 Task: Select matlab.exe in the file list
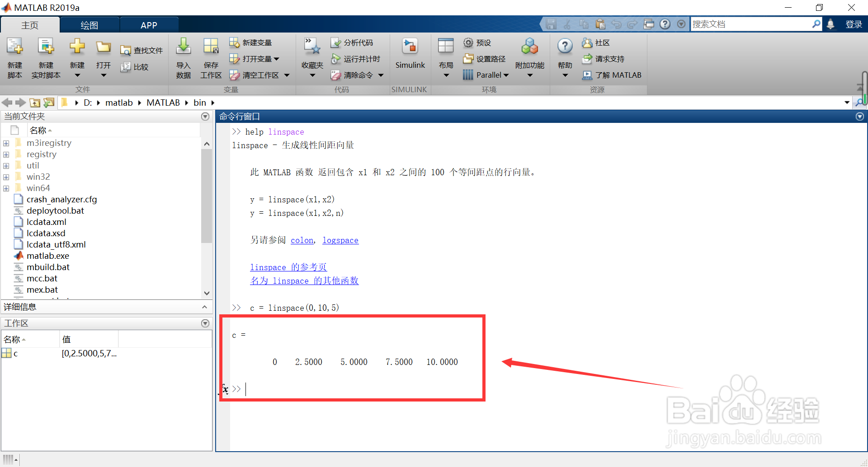coord(48,256)
